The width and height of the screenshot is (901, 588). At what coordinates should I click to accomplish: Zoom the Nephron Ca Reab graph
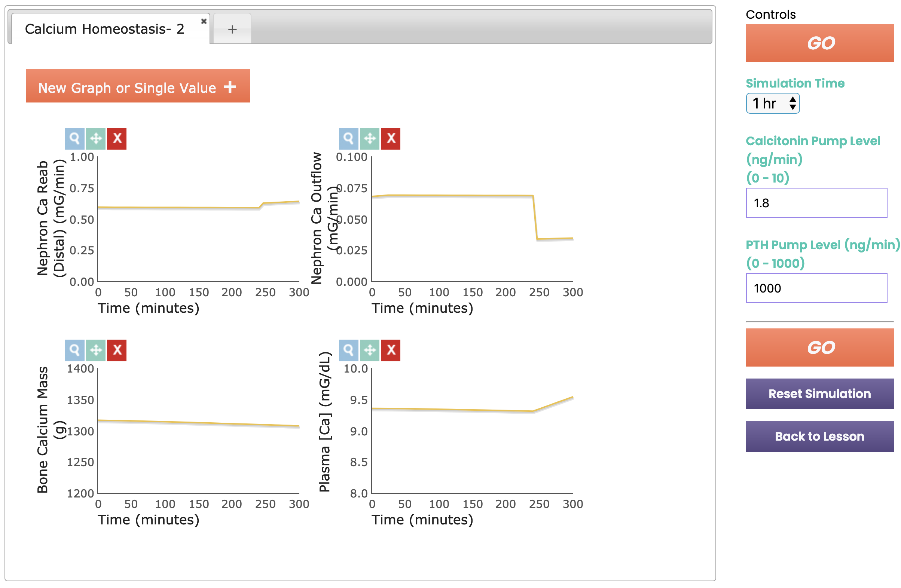click(74, 138)
